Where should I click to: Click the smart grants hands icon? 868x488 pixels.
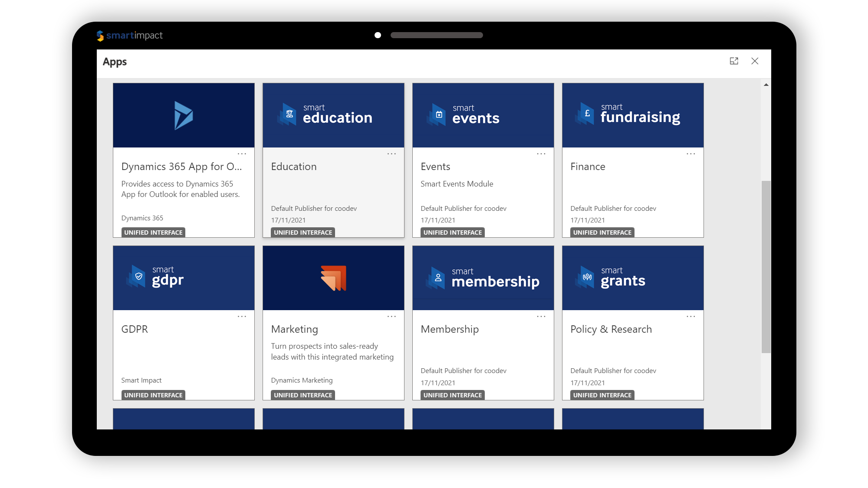[x=587, y=276]
